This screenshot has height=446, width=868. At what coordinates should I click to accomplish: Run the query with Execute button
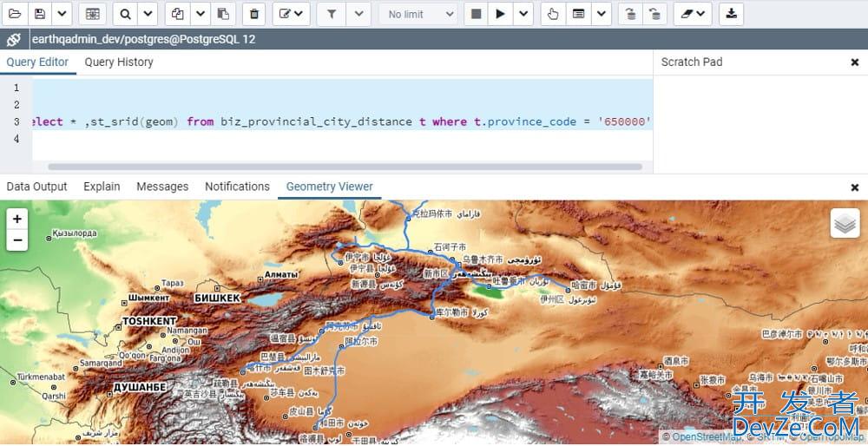500,14
